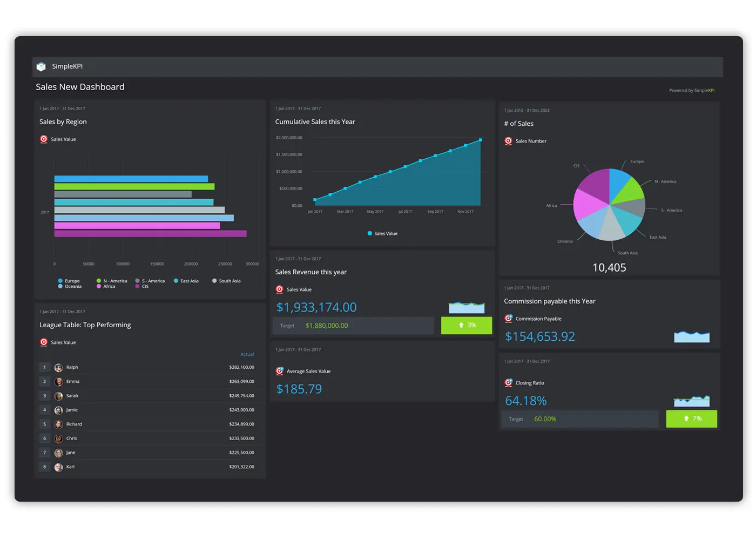
Task: Click the Closing Ratio KPI icon
Action: click(x=508, y=383)
